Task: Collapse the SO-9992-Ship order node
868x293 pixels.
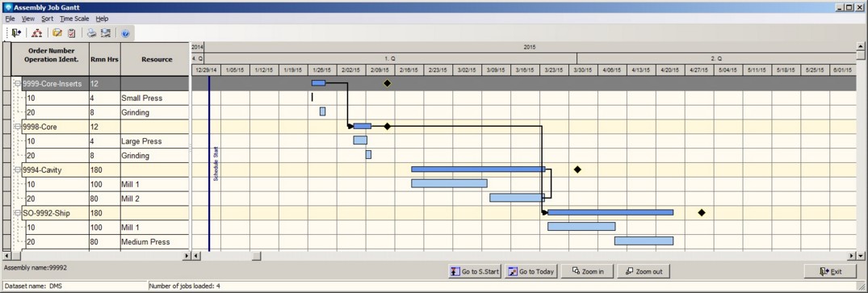Action: click(x=18, y=213)
